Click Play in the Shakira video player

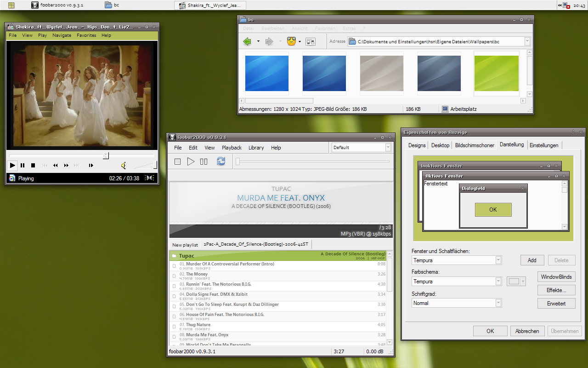pyautogui.click(x=12, y=165)
